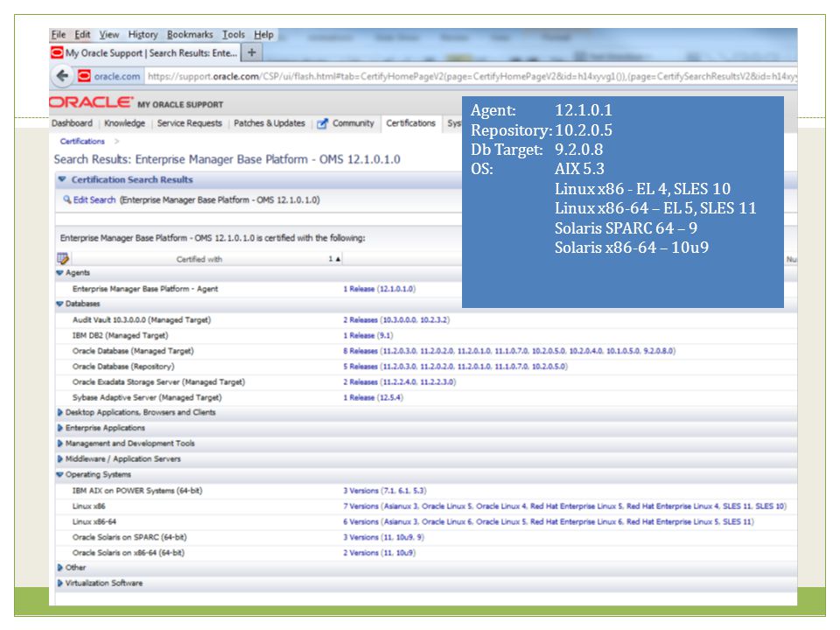Open Linux x86 7 Versions link
Image resolution: width=840 pixels, height=630 pixels.
[x=564, y=507]
